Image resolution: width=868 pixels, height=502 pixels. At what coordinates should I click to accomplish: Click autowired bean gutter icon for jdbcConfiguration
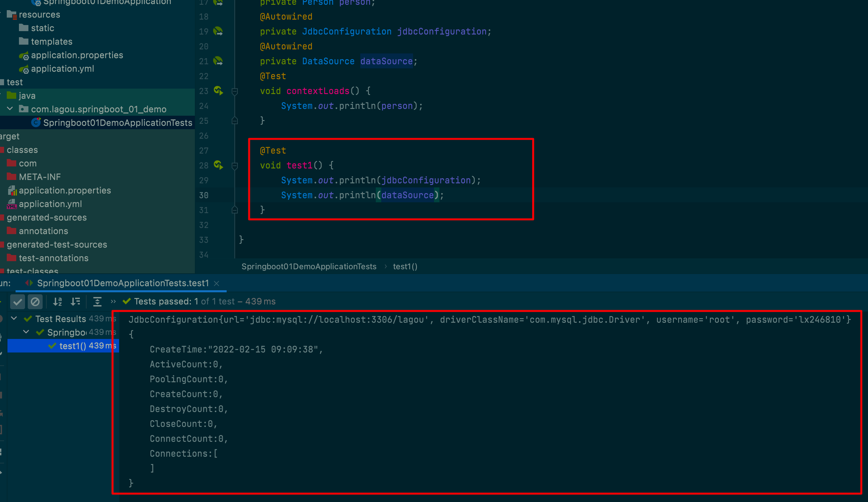point(218,31)
